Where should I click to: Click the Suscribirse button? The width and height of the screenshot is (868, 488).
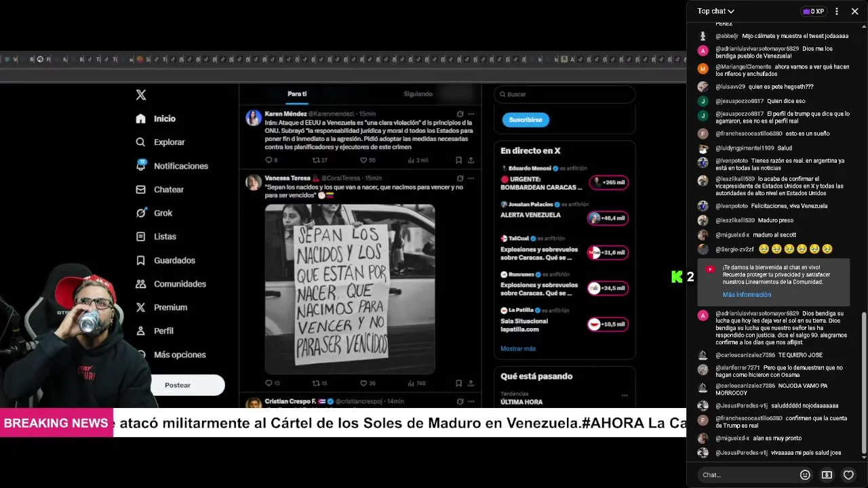[526, 120]
